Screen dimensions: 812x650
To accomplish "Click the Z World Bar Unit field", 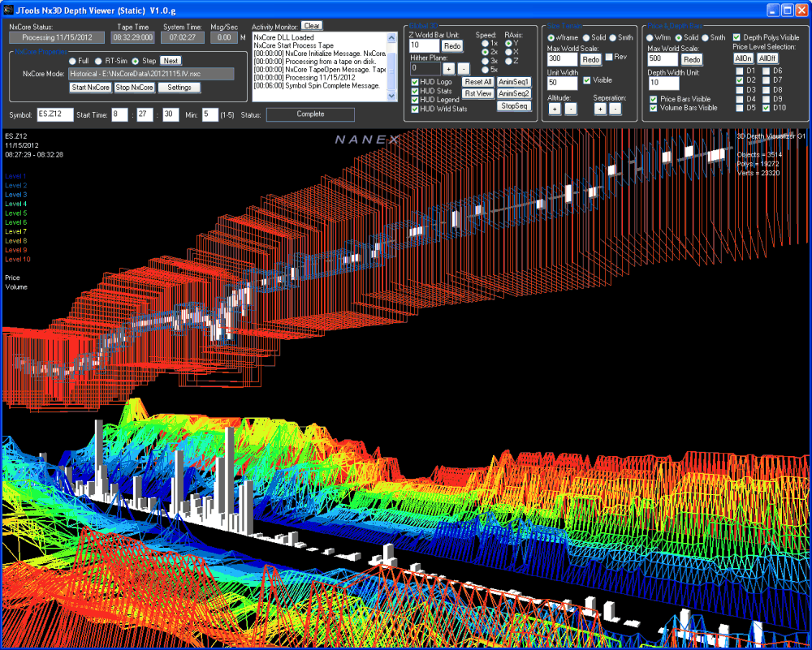I will click(x=425, y=46).
